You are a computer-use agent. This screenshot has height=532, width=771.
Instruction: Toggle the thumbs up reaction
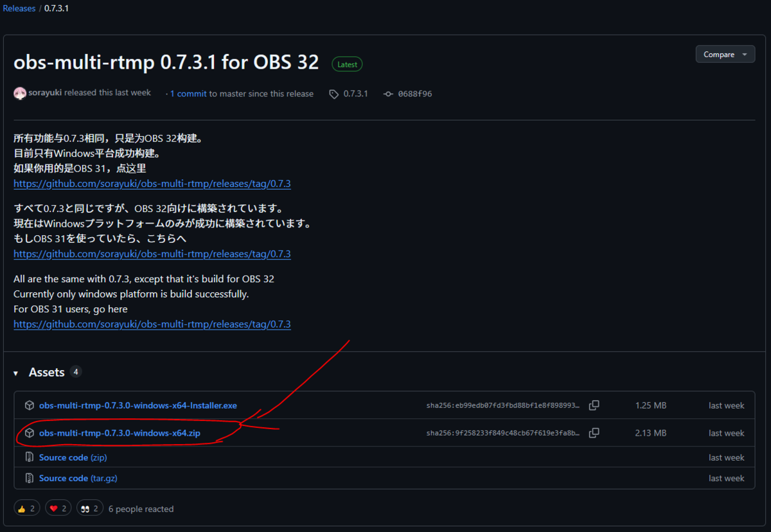click(26, 509)
